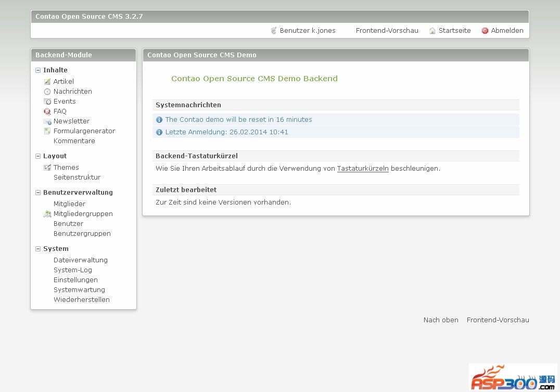This screenshot has height=392, width=560.
Task: Click the Mitgliedergruppen people icon
Action: pyautogui.click(x=47, y=213)
